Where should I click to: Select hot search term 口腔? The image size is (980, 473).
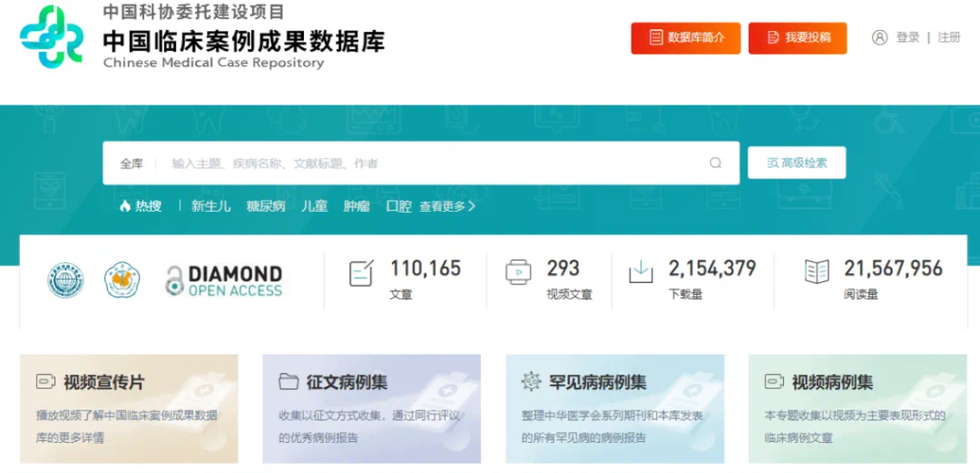click(x=399, y=206)
